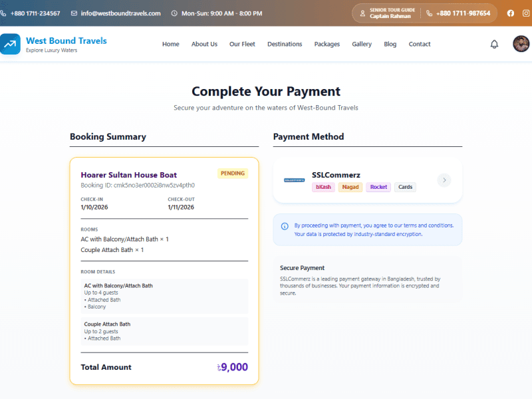Viewport: 532px width, 399px height.
Task: Click the envelope email icon
Action: pos(74,13)
